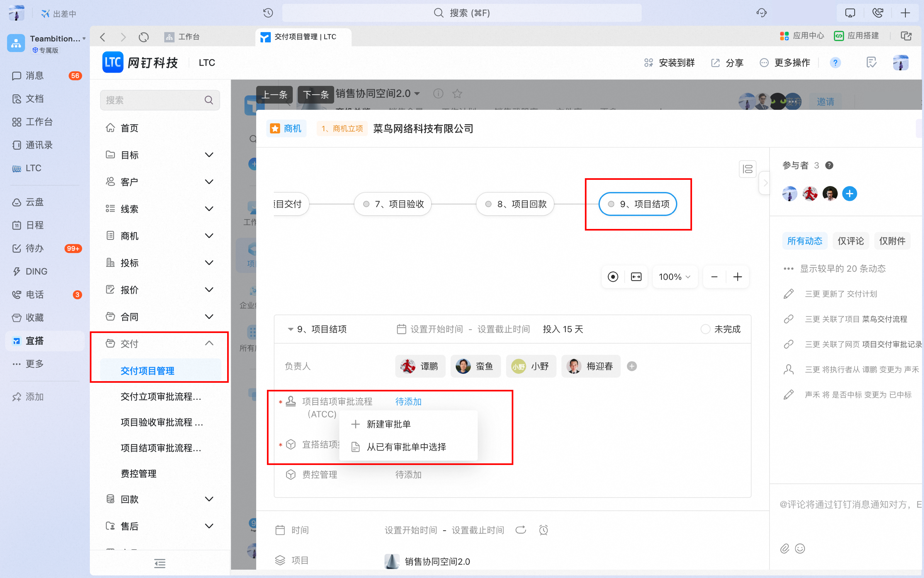
Task: Switch to 仅评论 tab
Action: (850, 241)
